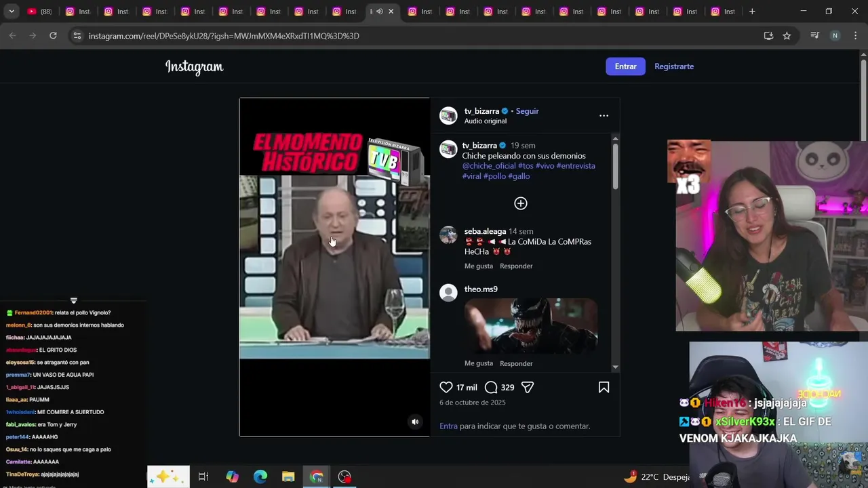Switch to the last Instagram tab
868x488 pixels.
point(723,12)
